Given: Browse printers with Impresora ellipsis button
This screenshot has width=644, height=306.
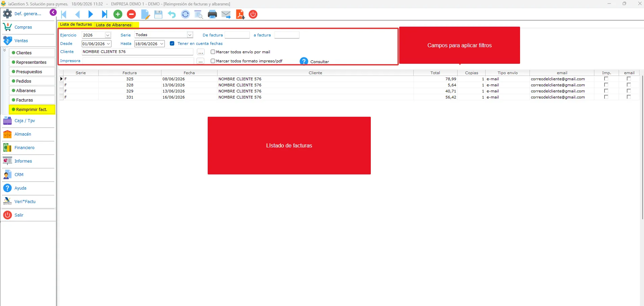Looking at the screenshot, I should 201,61.
